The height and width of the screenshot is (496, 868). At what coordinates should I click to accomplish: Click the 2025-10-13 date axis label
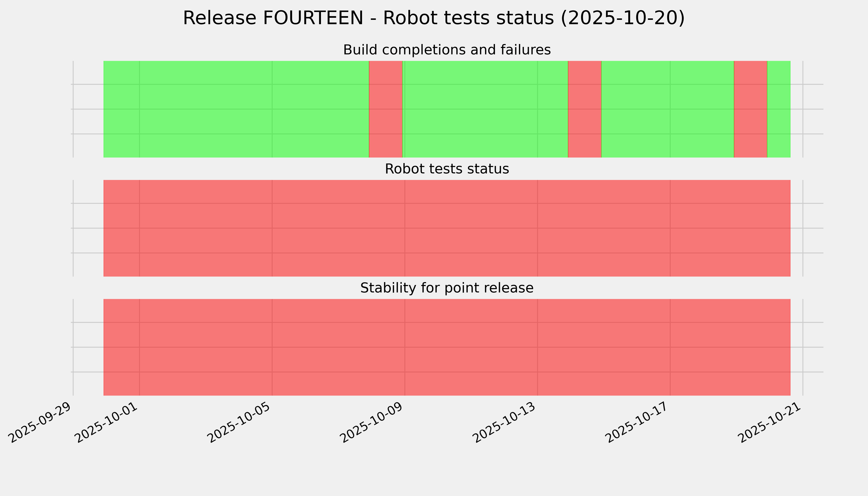(x=505, y=422)
